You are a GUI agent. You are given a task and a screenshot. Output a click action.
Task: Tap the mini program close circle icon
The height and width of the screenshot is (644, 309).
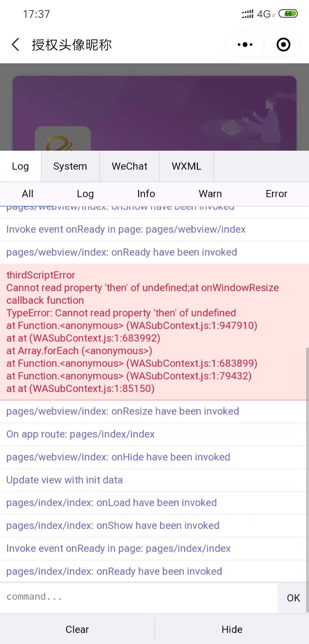(x=283, y=45)
